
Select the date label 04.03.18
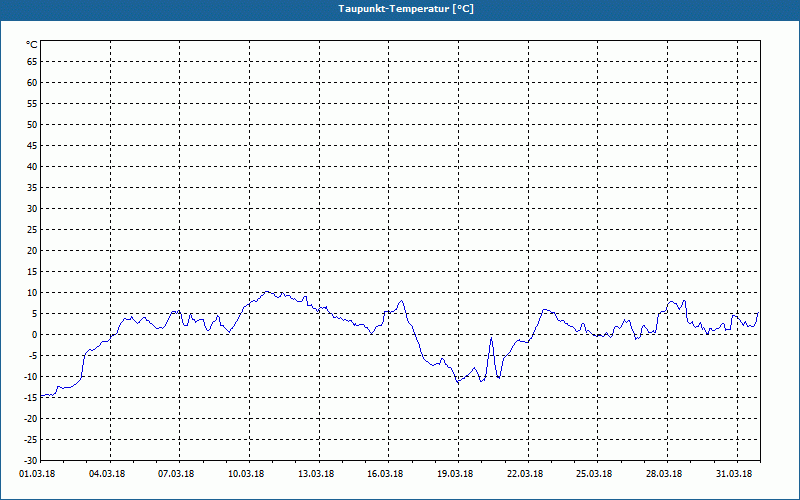(107, 474)
